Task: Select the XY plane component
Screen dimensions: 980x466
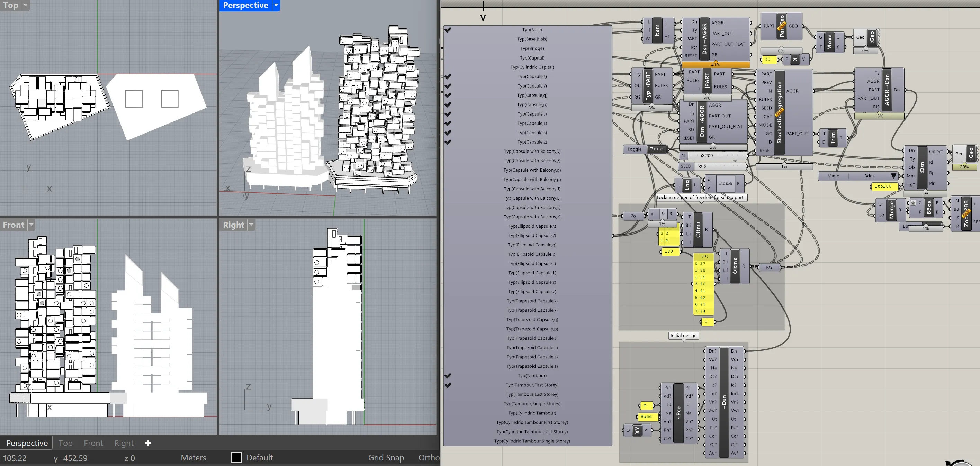Action: pyautogui.click(x=637, y=430)
